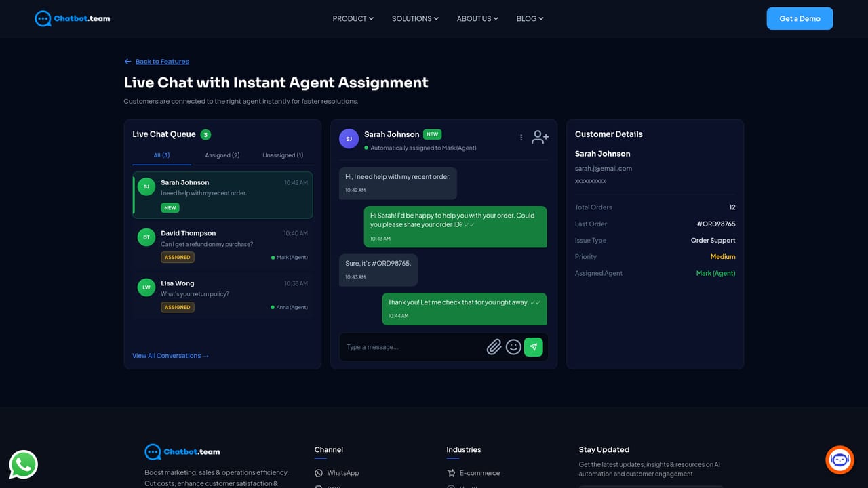
Task: Switch to the Assigned (2) tab
Action: tap(222, 155)
